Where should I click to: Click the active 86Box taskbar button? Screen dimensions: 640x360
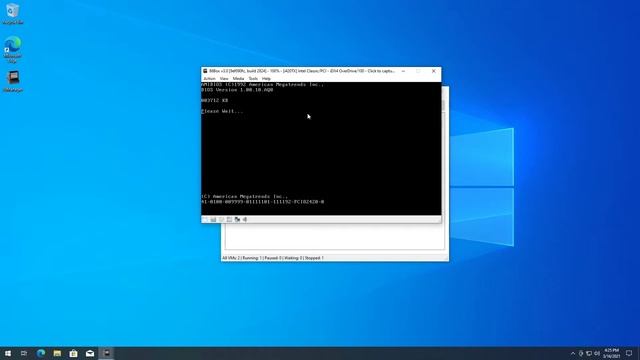click(107, 353)
